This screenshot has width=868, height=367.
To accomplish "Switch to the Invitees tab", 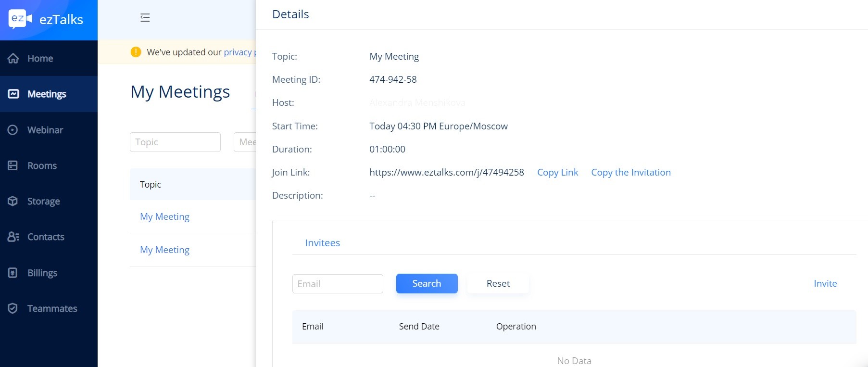I will point(322,243).
